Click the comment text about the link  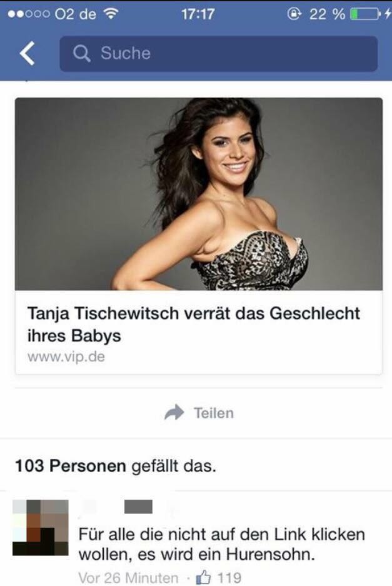click(221, 545)
